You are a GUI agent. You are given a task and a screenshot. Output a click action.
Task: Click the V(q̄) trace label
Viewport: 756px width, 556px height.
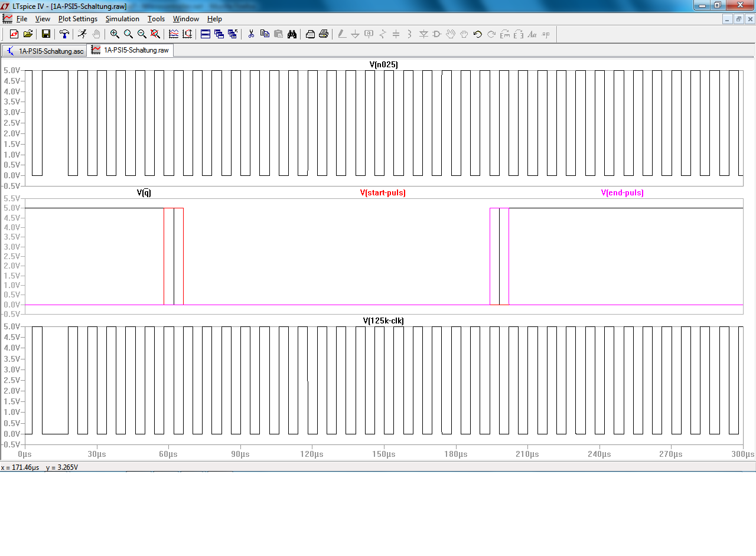tap(144, 192)
